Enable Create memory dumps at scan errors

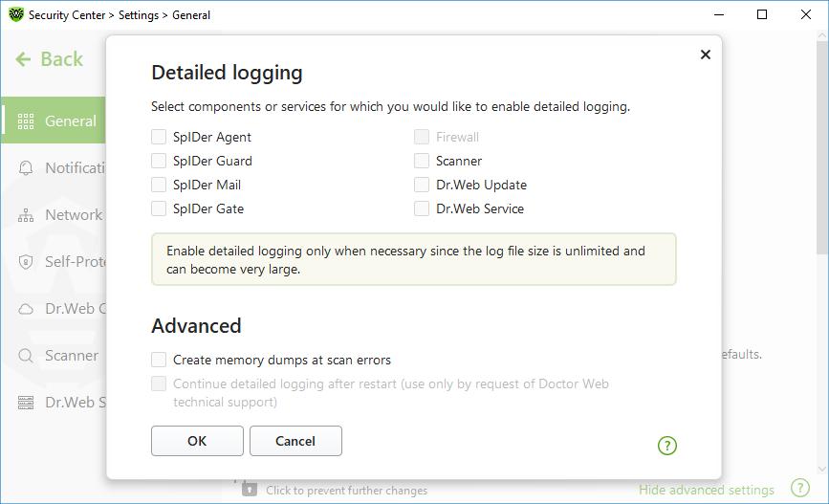(x=159, y=360)
